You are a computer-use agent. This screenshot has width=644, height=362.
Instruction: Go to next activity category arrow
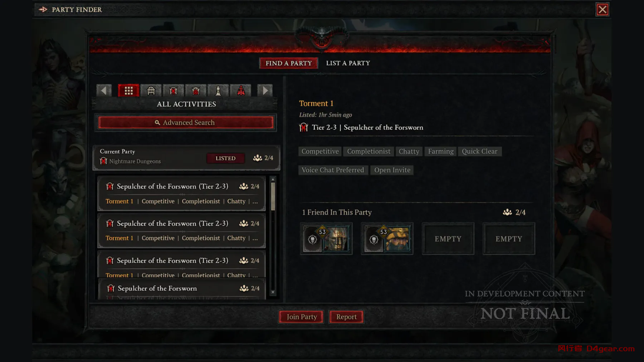click(265, 90)
